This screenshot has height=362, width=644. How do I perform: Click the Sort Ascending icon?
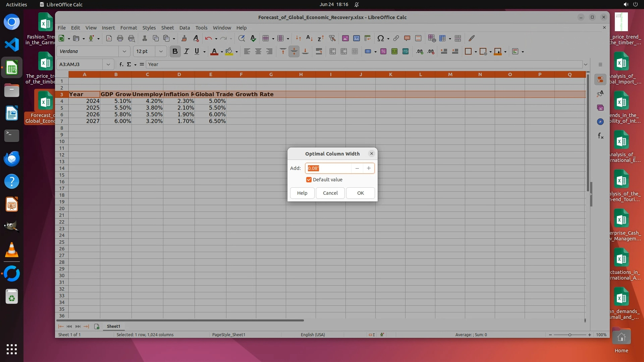click(310, 39)
